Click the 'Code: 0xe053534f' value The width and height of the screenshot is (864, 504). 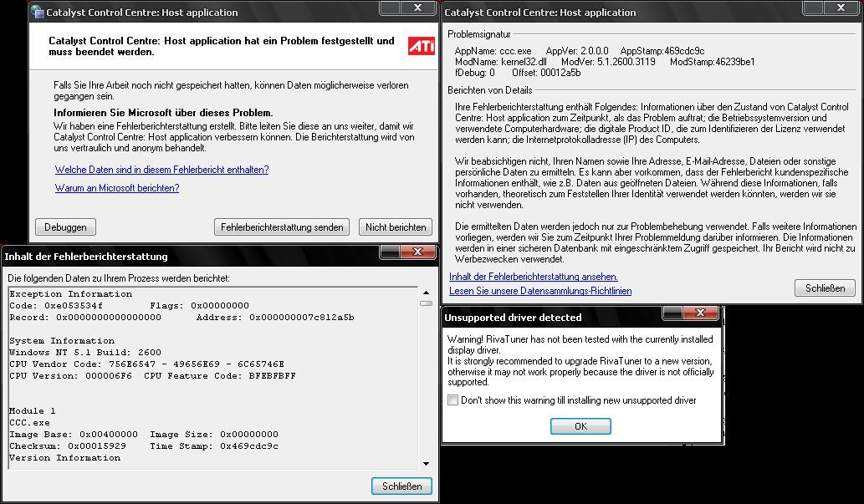56,306
